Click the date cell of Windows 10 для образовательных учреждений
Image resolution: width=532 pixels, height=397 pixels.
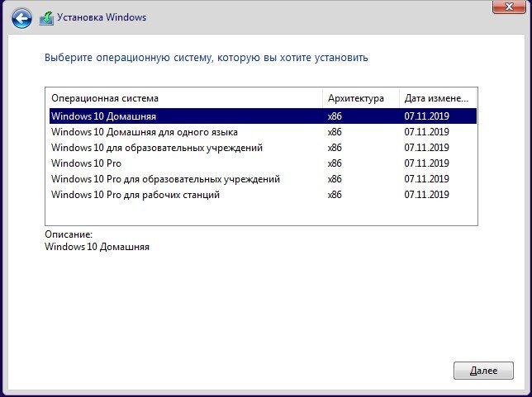tap(426, 148)
